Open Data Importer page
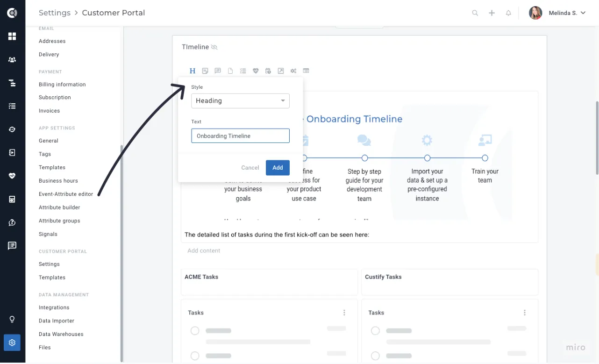 [57, 321]
